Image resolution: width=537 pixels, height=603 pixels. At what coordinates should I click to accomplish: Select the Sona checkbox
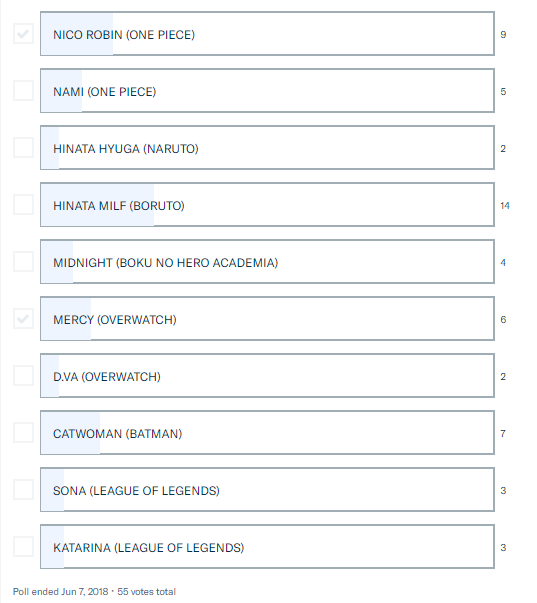pos(23,489)
